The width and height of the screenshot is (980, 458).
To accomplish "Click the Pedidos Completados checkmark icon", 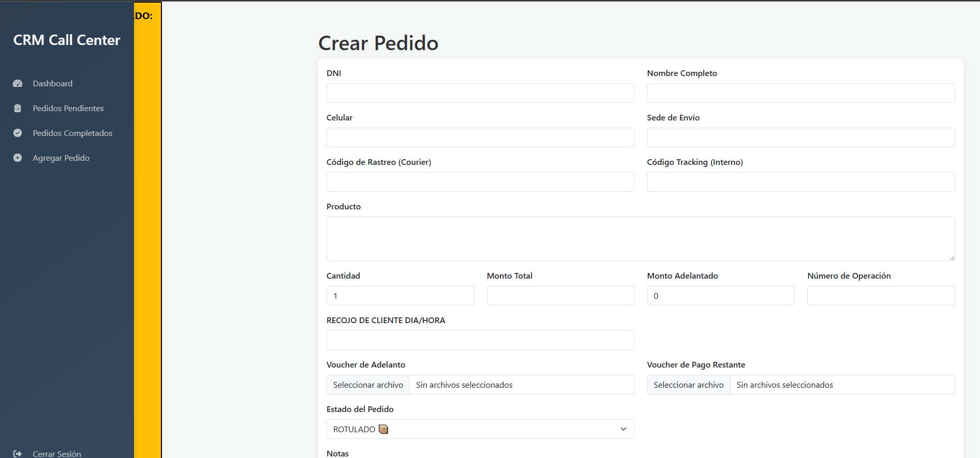I will point(18,133).
